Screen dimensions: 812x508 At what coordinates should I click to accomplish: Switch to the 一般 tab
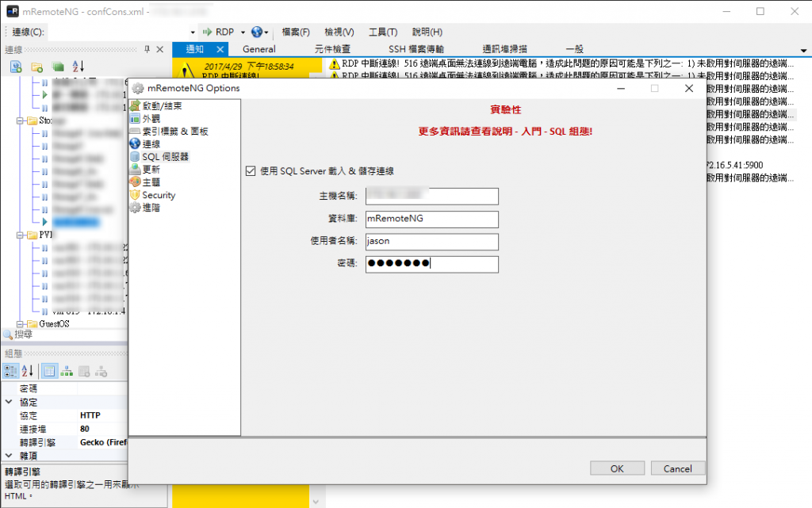pyautogui.click(x=574, y=49)
